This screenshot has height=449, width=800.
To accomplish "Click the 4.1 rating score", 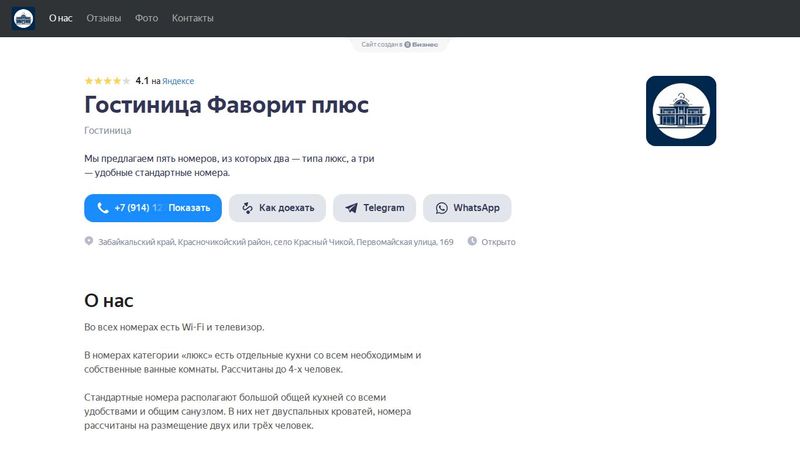I will pyautogui.click(x=142, y=81).
